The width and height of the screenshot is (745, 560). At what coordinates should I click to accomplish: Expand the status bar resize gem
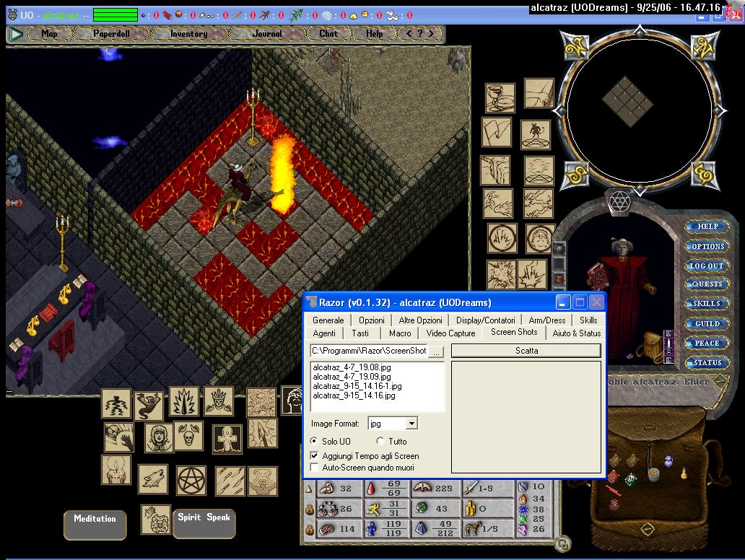[x=562, y=543]
